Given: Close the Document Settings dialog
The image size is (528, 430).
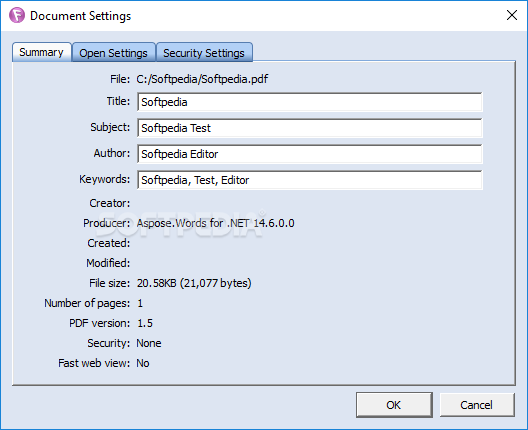Looking at the screenshot, I should click(x=512, y=15).
